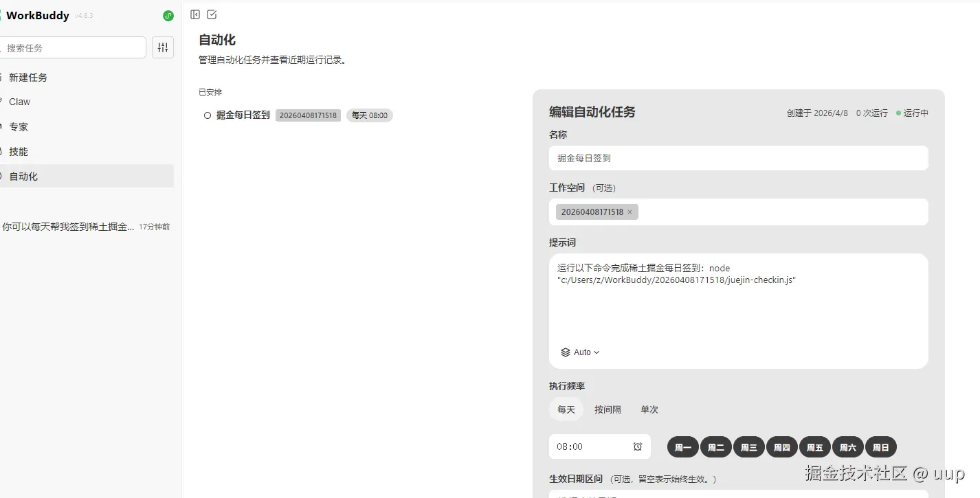Open the 专家 section in sidebar
980x498 pixels.
pyautogui.click(x=19, y=126)
